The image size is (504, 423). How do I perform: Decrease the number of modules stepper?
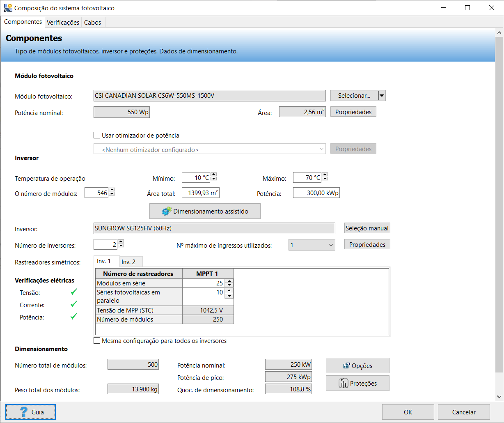tap(112, 195)
